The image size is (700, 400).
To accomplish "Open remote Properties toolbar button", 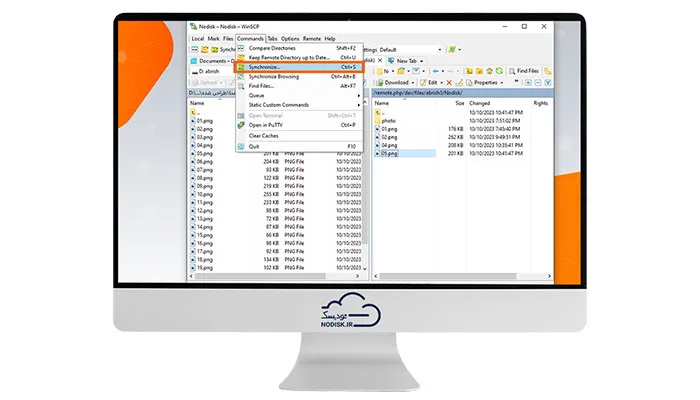I will pyautogui.click(x=484, y=83).
